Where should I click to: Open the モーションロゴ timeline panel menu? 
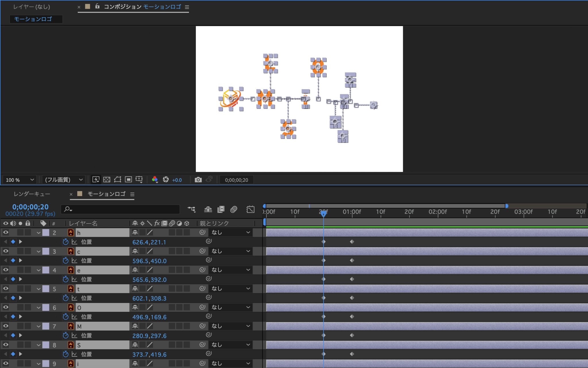pyautogui.click(x=132, y=194)
